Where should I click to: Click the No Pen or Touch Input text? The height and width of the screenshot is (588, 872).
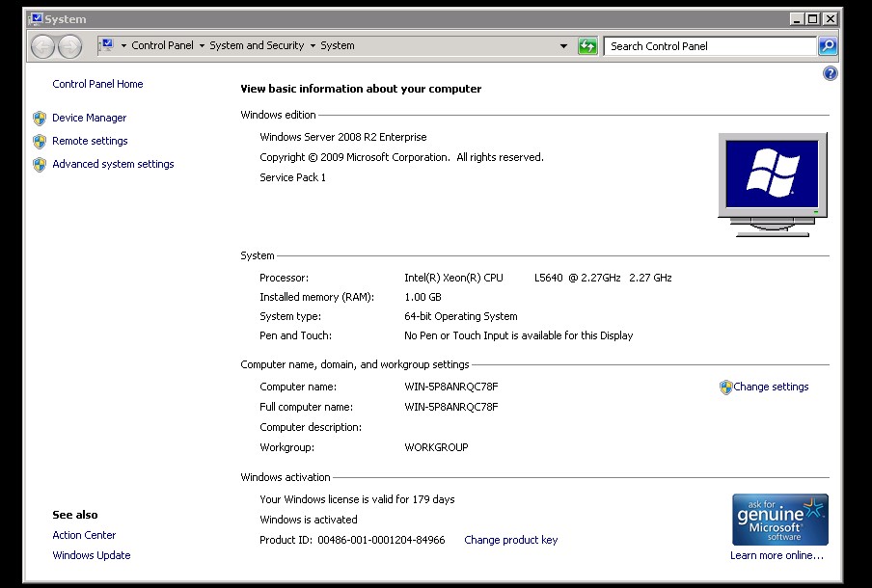pyautogui.click(x=518, y=335)
